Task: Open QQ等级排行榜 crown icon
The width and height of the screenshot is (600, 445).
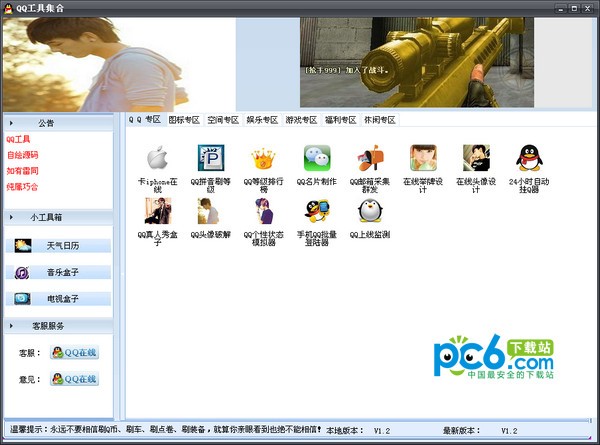Action: tap(263, 158)
